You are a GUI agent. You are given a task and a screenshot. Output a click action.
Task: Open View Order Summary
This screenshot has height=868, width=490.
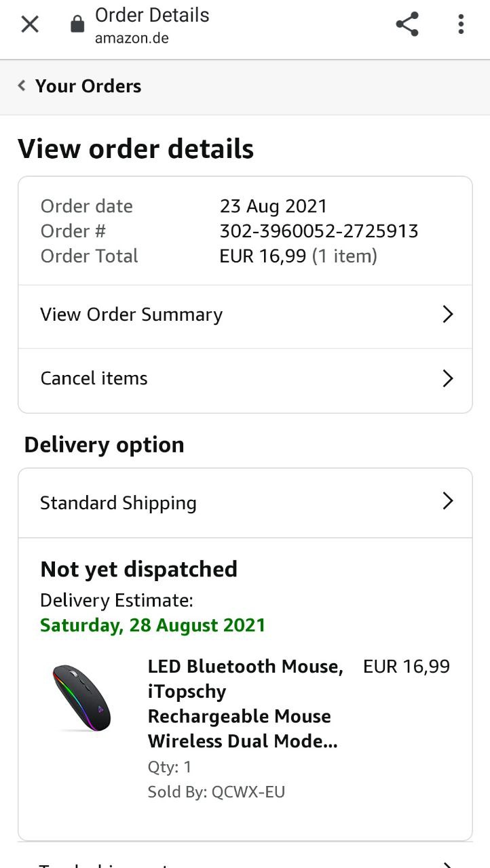tap(132, 315)
